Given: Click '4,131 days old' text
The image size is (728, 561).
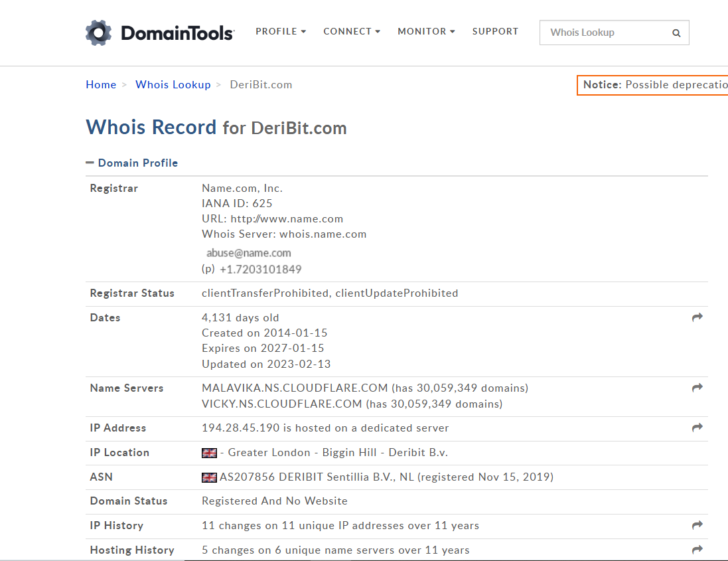Looking at the screenshot, I should tap(240, 317).
